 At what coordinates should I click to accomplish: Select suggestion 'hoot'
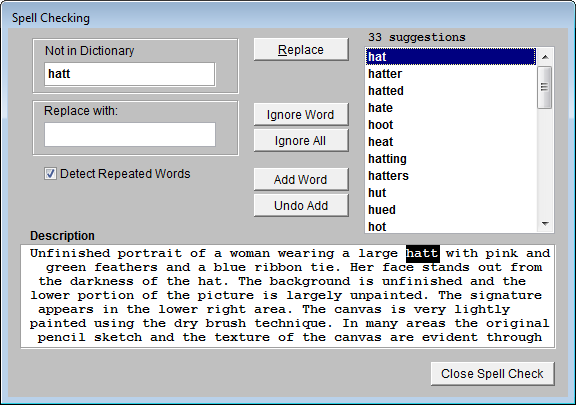pos(451,125)
